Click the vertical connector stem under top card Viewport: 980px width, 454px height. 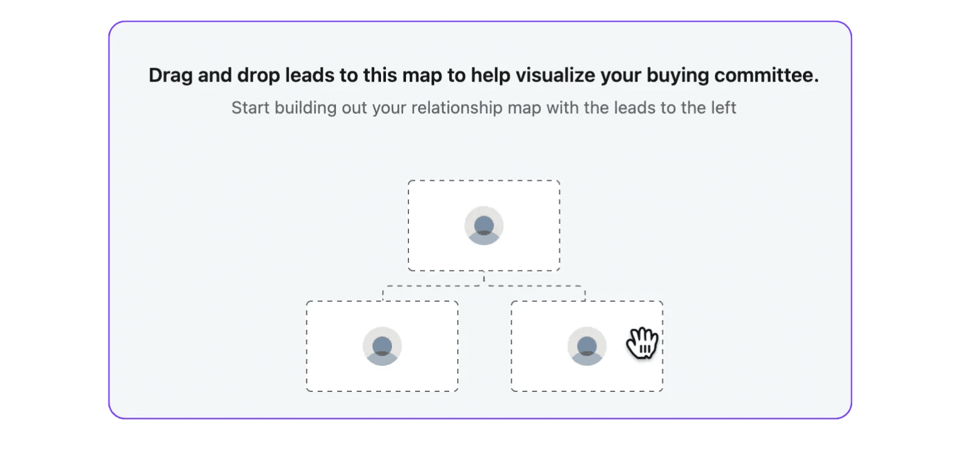[484, 279]
